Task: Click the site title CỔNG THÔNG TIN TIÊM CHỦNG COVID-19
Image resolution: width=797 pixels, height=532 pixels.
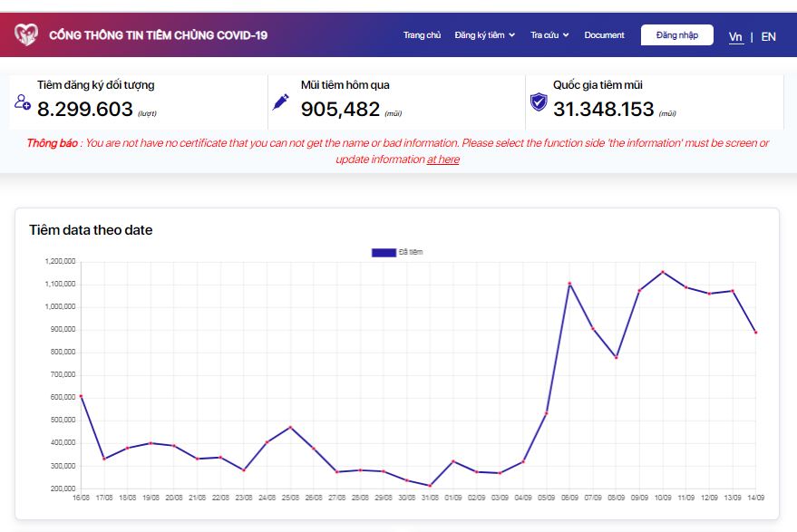Action: pos(158,35)
